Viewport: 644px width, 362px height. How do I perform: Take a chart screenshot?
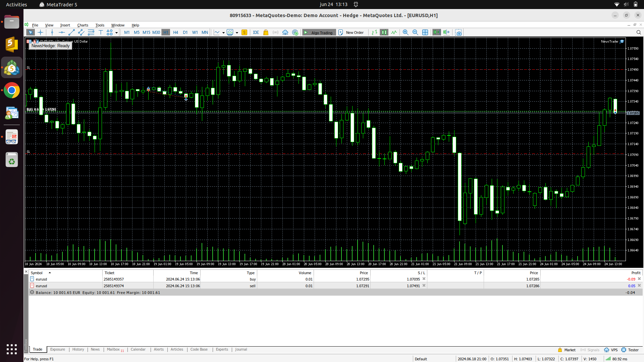459,33
